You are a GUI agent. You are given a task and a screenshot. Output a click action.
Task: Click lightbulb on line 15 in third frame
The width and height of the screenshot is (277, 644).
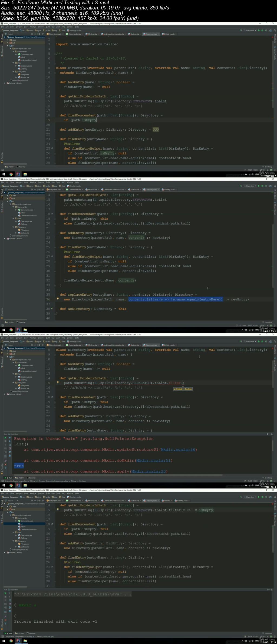point(58,382)
